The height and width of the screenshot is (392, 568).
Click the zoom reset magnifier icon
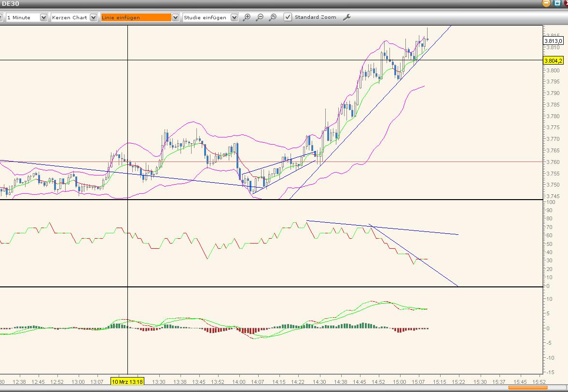[x=272, y=17]
